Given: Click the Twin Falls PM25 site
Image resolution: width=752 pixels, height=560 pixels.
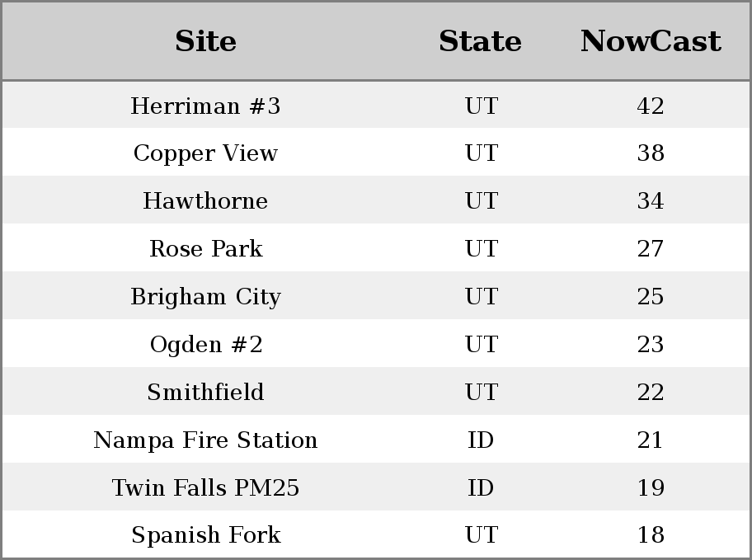Looking at the screenshot, I should point(205,487).
